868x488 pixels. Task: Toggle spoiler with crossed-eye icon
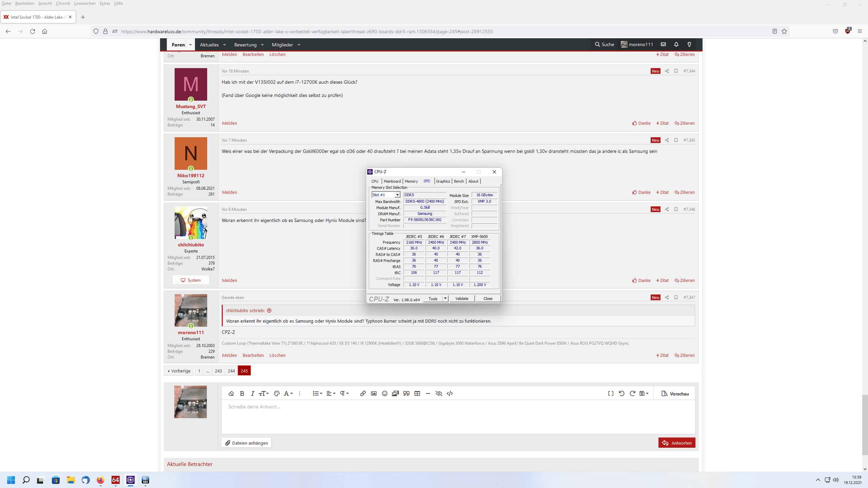coord(439,393)
